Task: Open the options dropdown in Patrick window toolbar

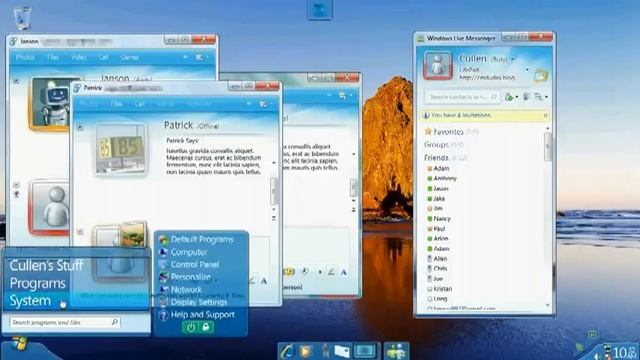Action: (265, 104)
